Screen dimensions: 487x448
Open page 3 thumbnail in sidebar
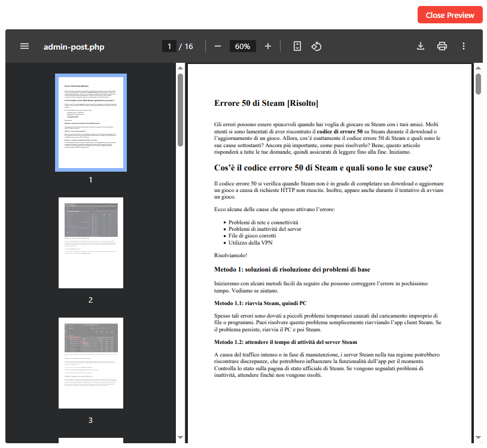click(x=91, y=363)
